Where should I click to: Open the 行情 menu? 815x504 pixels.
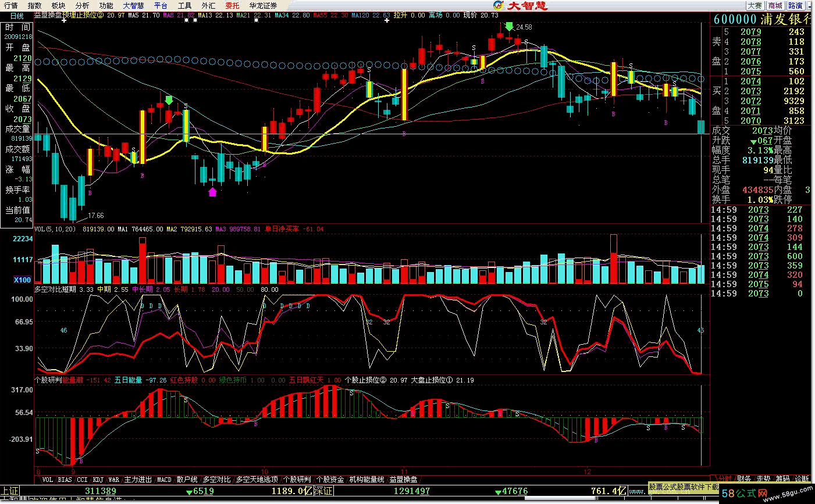(x=11, y=5)
